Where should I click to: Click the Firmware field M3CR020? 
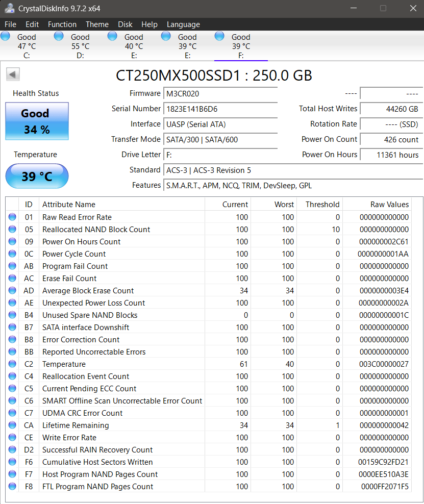(220, 93)
